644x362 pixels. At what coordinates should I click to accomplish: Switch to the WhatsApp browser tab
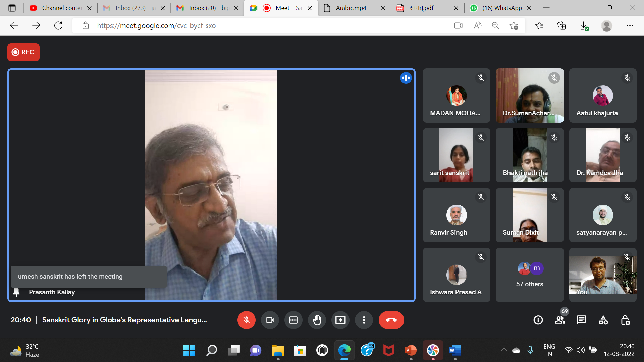pyautogui.click(x=502, y=8)
